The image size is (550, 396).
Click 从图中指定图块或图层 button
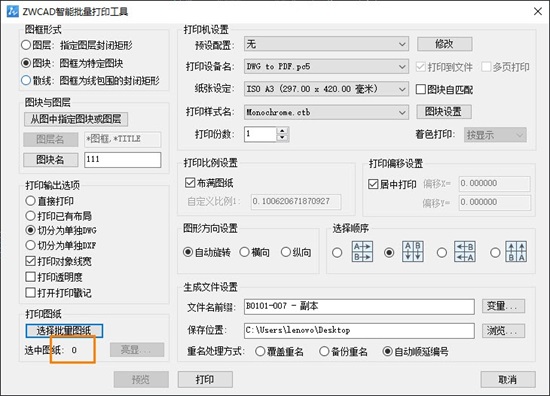(76, 119)
